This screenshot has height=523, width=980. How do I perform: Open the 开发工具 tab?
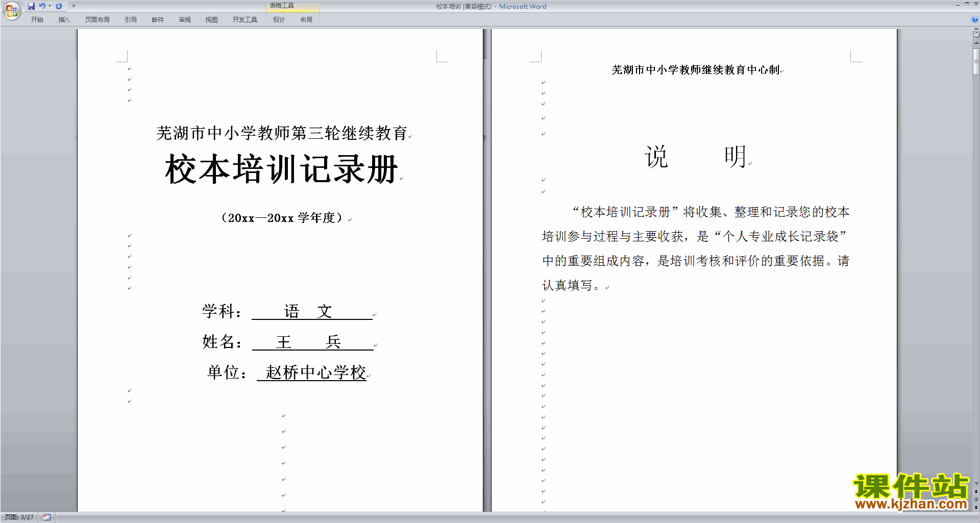click(x=245, y=20)
